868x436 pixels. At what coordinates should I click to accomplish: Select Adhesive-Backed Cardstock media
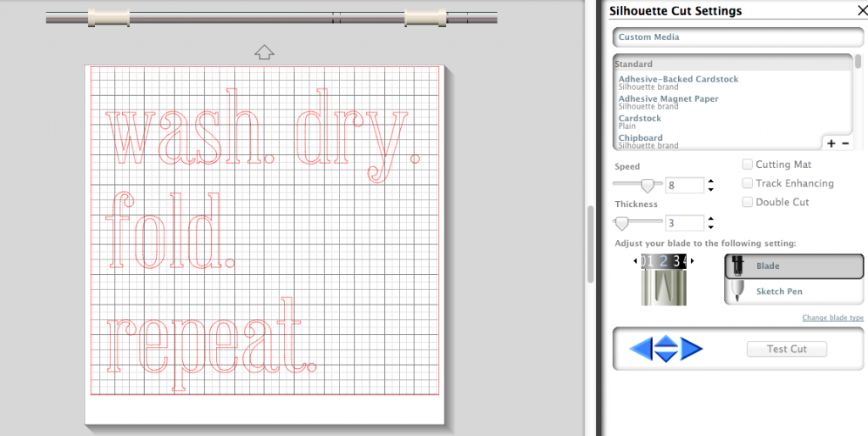tap(678, 83)
